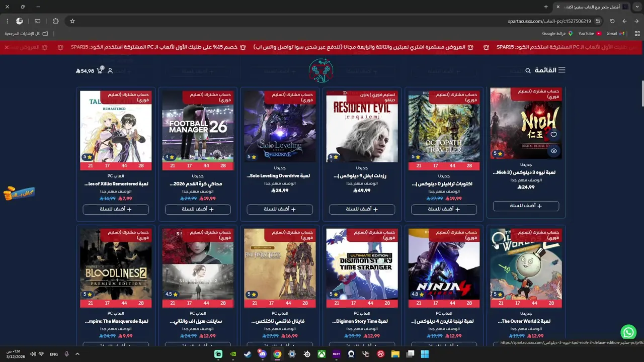644x362 pixels.
Task: Open the volume tray icon
Action: click(x=33, y=354)
